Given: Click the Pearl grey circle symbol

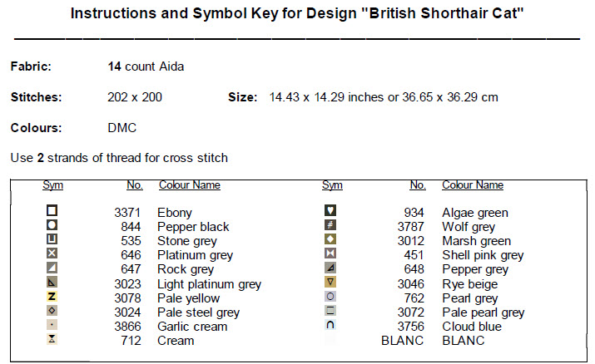Looking at the screenshot, I should (330, 298).
